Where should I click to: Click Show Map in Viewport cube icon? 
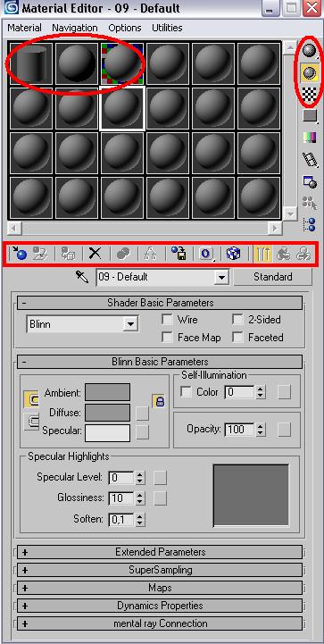[x=234, y=255]
